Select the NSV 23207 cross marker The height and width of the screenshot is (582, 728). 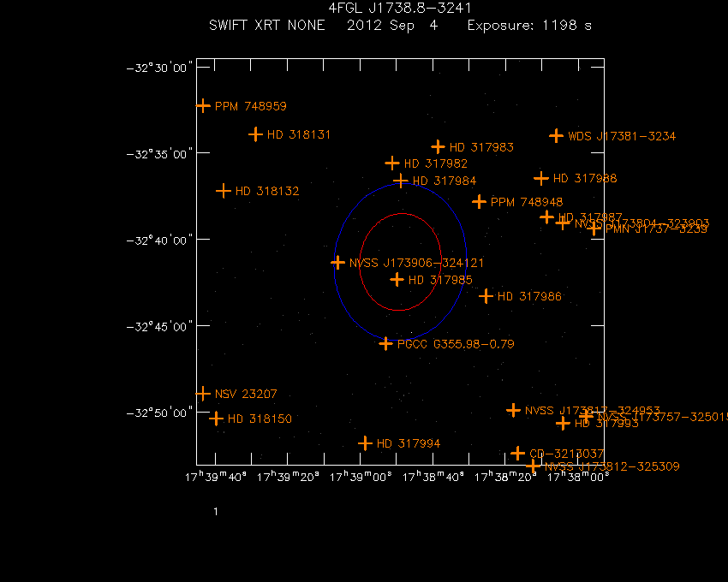[203, 394]
